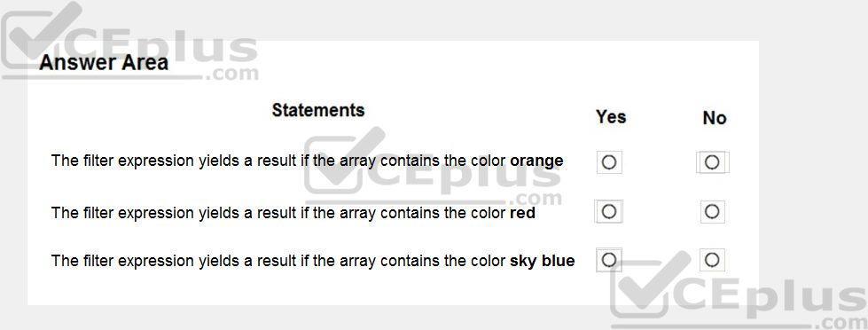Click the sky blue statement sentence text

pyautogui.click(x=313, y=261)
